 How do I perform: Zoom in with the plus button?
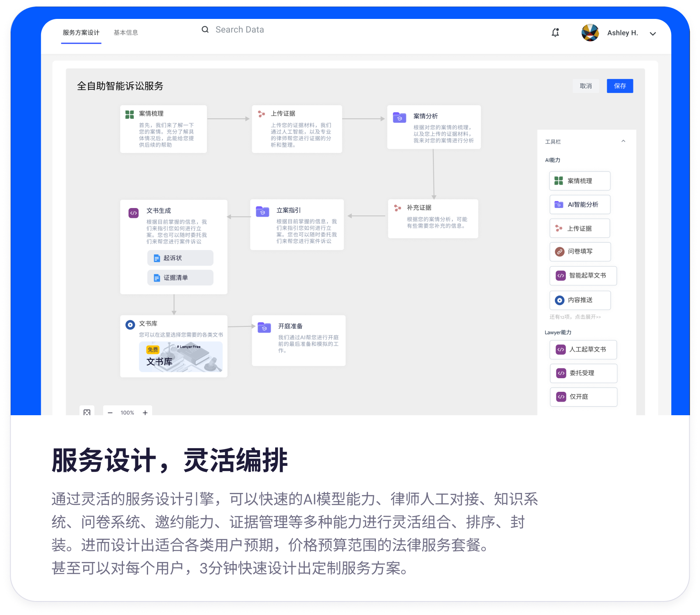pos(145,413)
